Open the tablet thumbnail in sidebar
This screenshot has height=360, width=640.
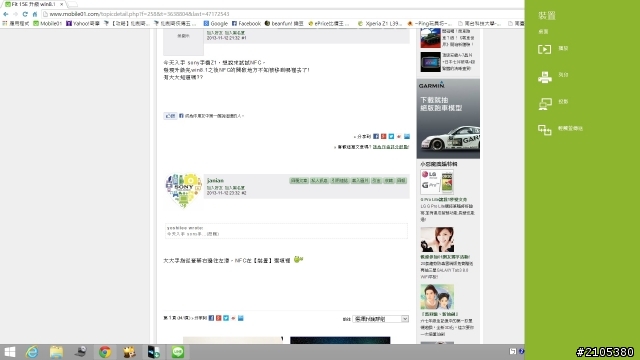point(431,62)
